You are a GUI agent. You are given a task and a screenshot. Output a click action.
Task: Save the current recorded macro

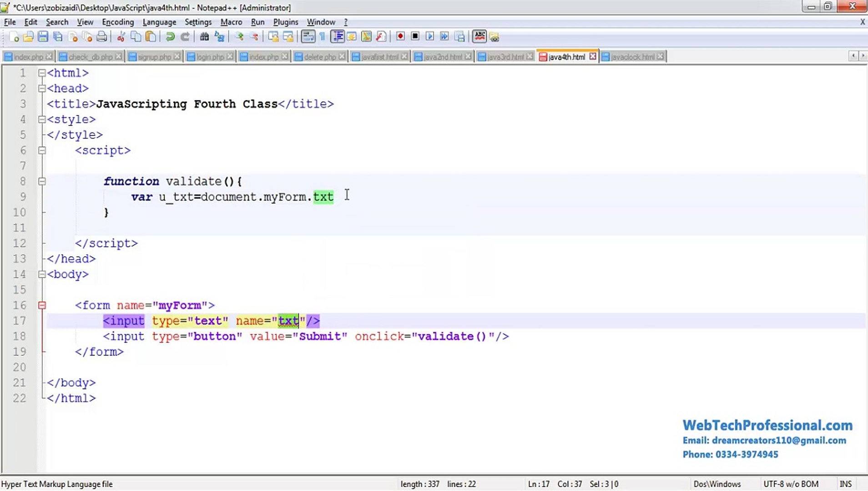[459, 37]
